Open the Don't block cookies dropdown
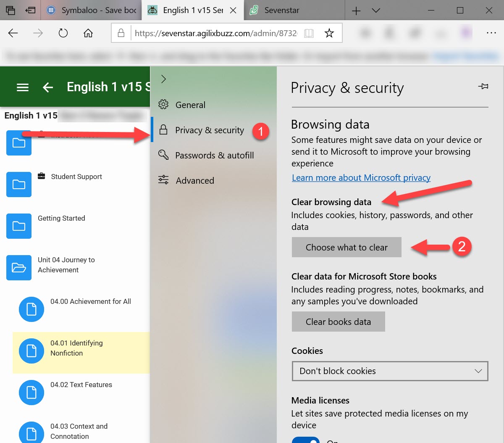The height and width of the screenshot is (443, 504). [390, 371]
